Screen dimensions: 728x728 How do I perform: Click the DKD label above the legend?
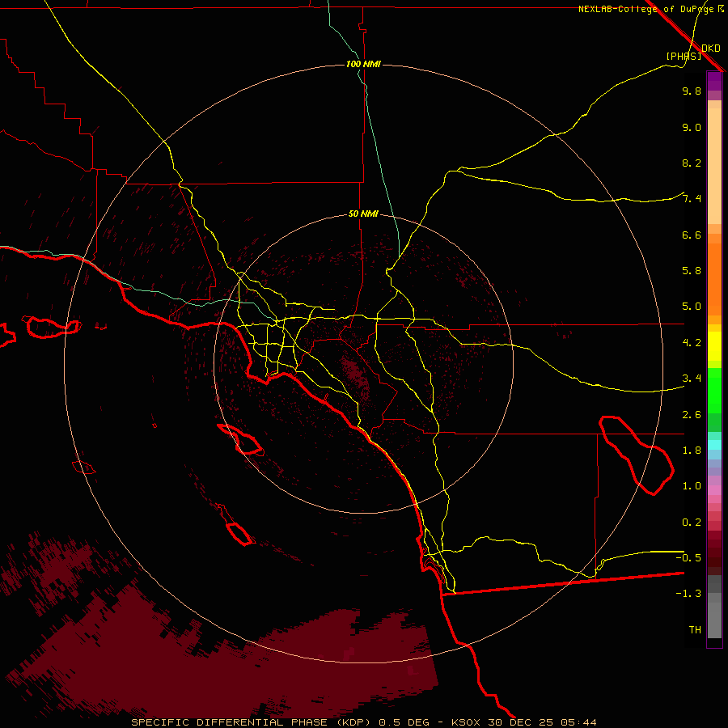click(x=710, y=48)
